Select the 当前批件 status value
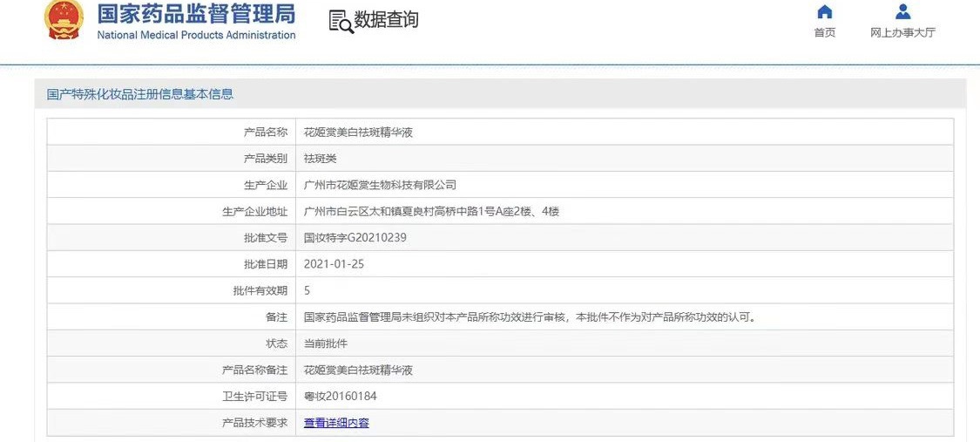This screenshot has width=980, height=442. [x=325, y=343]
